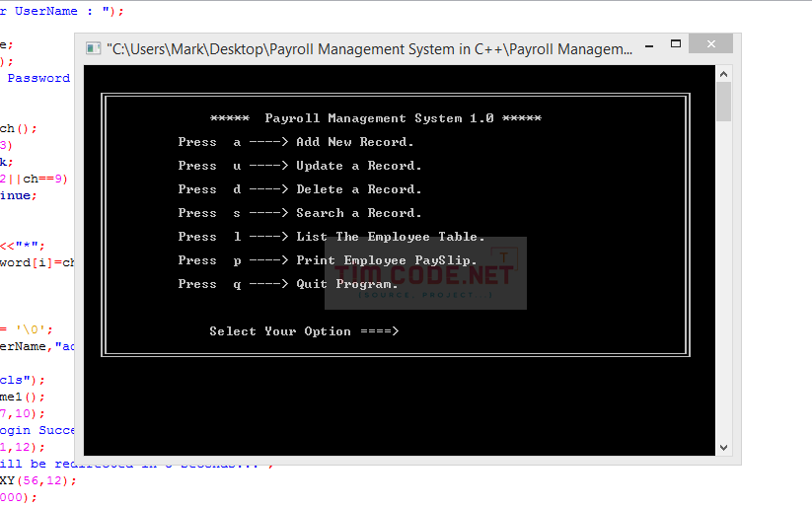Maximize the Payroll Management console window

click(675, 44)
